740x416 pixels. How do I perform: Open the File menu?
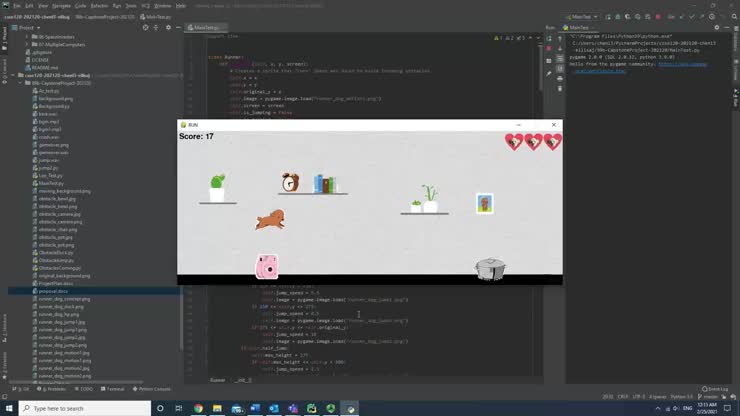(x=17, y=6)
